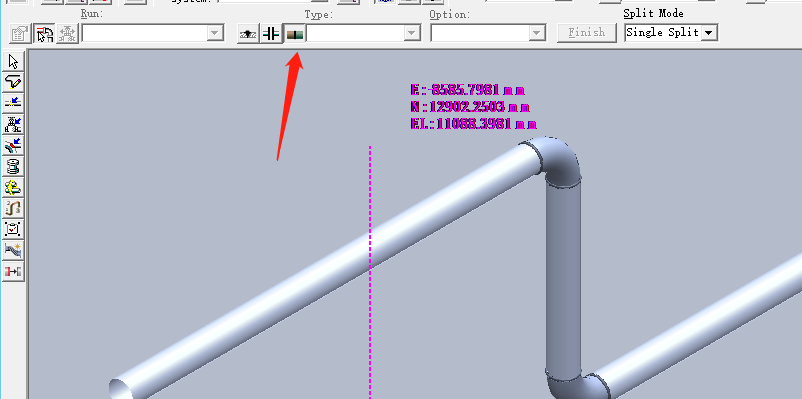This screenshot has width=802, height=399.
Task: Toggle the weld joint split type button
Action: 248,34
